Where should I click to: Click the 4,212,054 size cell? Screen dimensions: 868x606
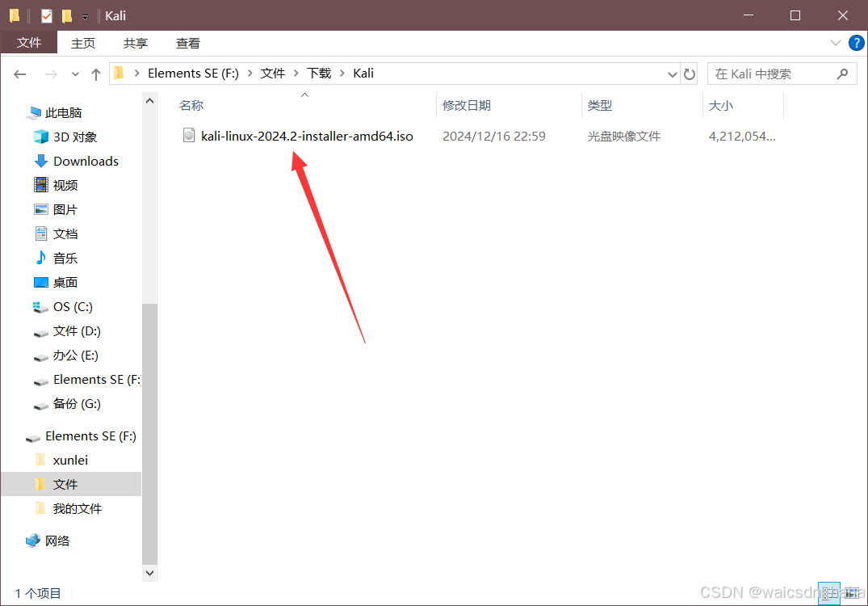tap(742, 136)
